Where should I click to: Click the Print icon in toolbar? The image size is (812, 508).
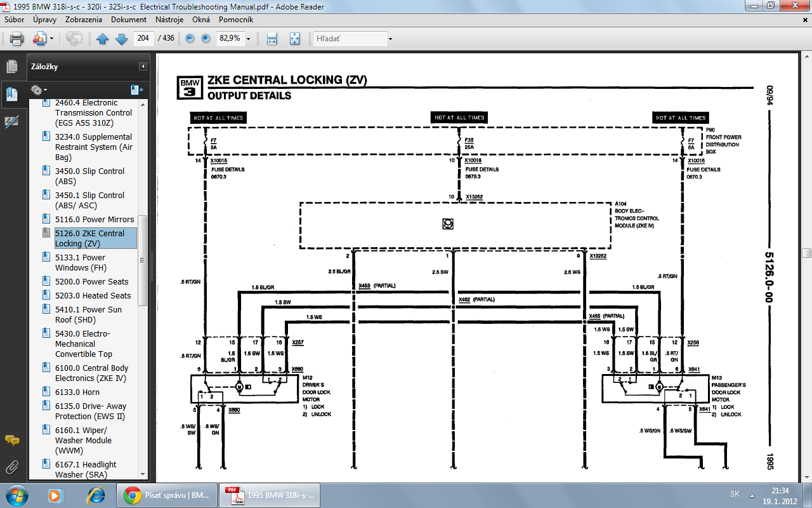click(17, 39)
